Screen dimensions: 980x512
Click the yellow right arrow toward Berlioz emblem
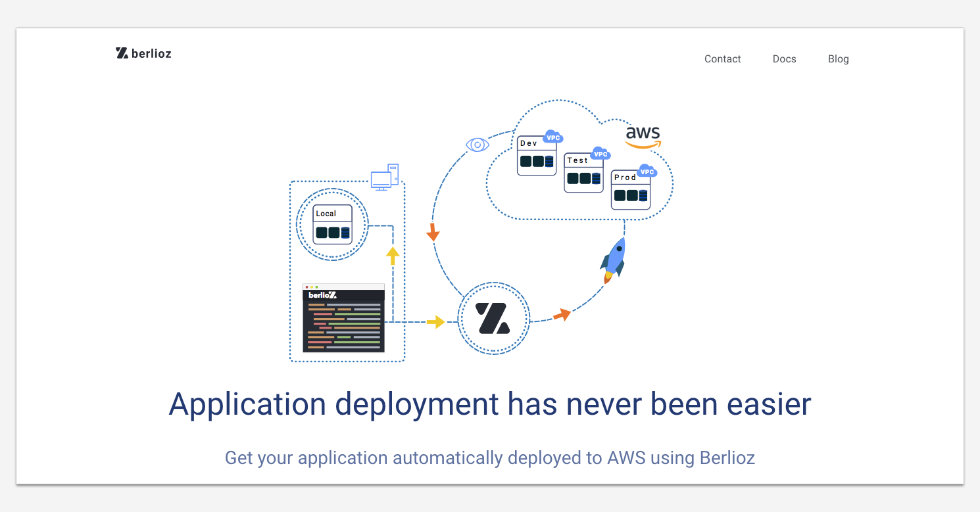435,321
